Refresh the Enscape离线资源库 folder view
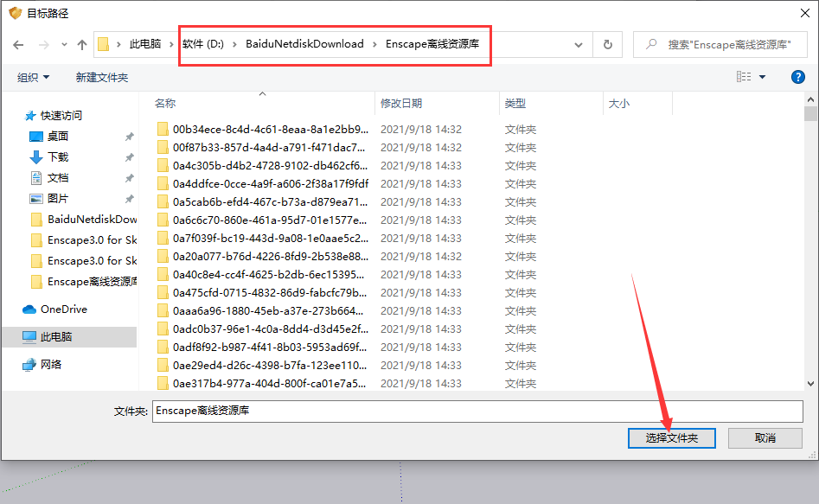Screen dimensions: 819x504 607,45
